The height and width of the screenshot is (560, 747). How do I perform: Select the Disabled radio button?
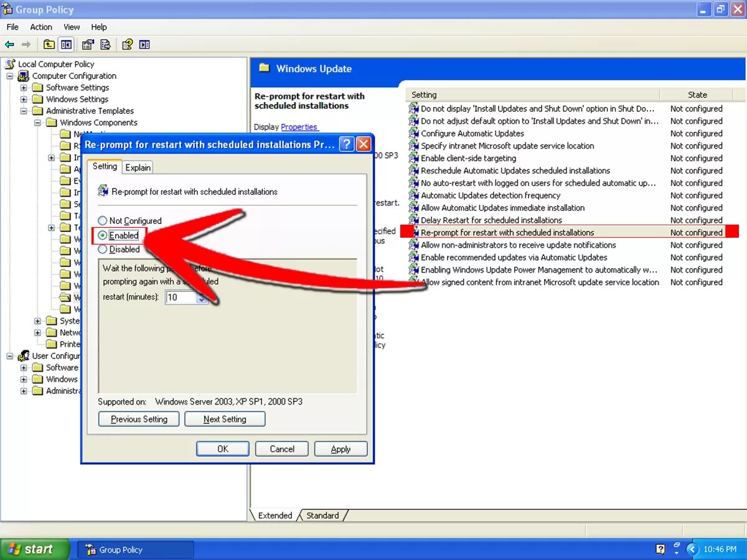(103, 250)
